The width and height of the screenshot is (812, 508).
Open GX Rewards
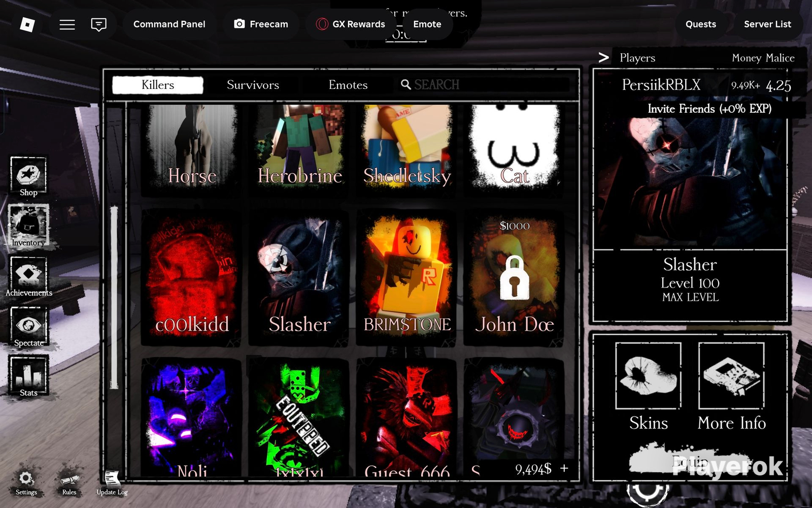pos(350,24)
